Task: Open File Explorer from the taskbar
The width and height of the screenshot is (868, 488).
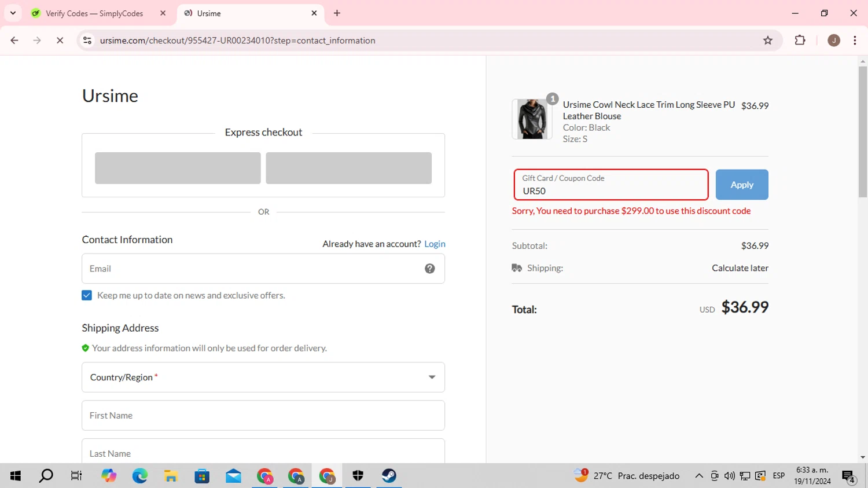Action: tap(171, 476)
